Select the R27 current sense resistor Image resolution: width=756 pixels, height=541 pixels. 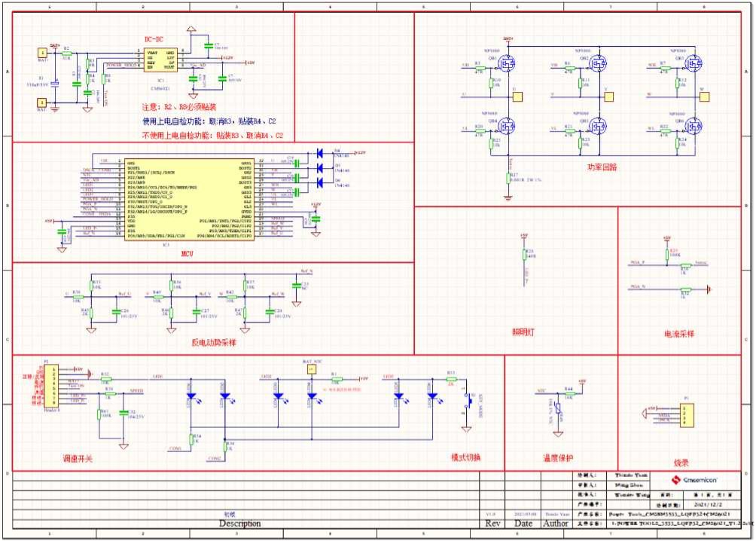coord(508,178)
